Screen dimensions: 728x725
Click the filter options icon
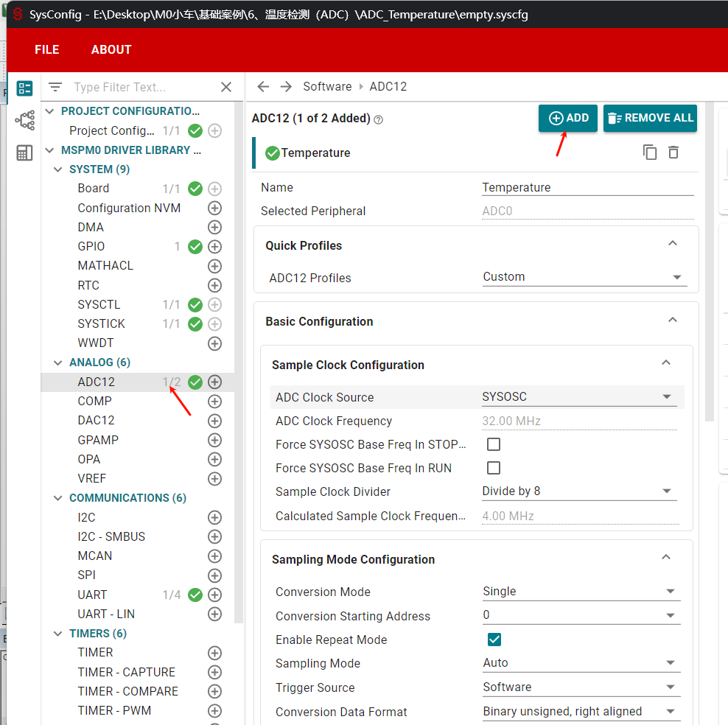(x=55, y=87)
